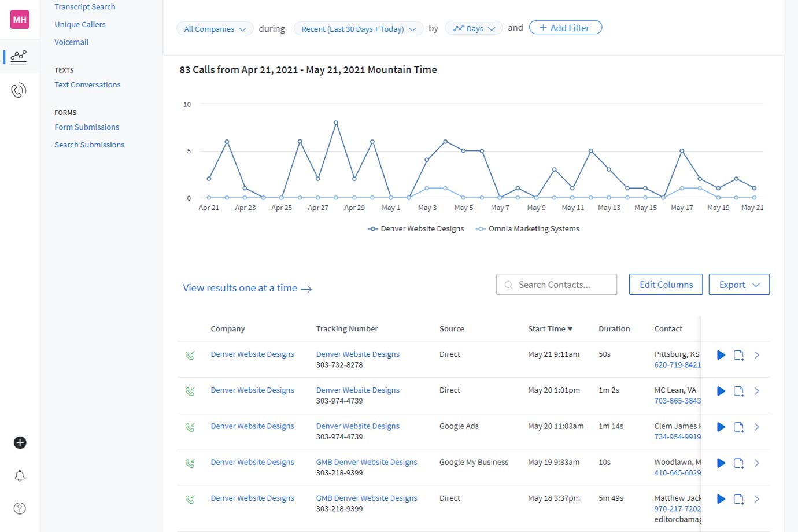Click the Edit Columns button
The height and width of the screenshot is (532, 798).
point(666,285)
